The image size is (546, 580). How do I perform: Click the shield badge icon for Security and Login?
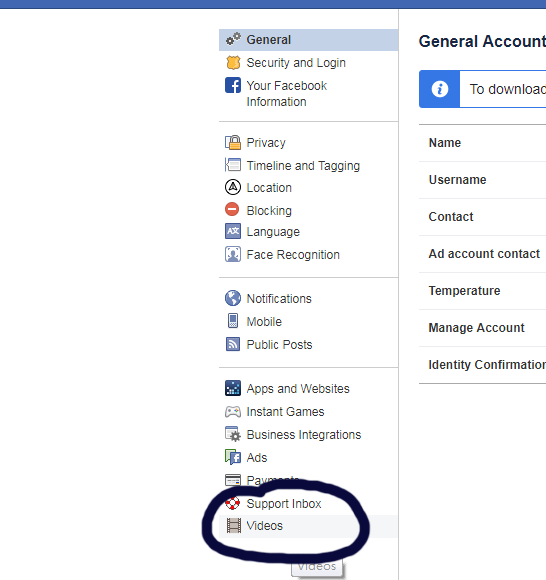click(x=233, y=63)
